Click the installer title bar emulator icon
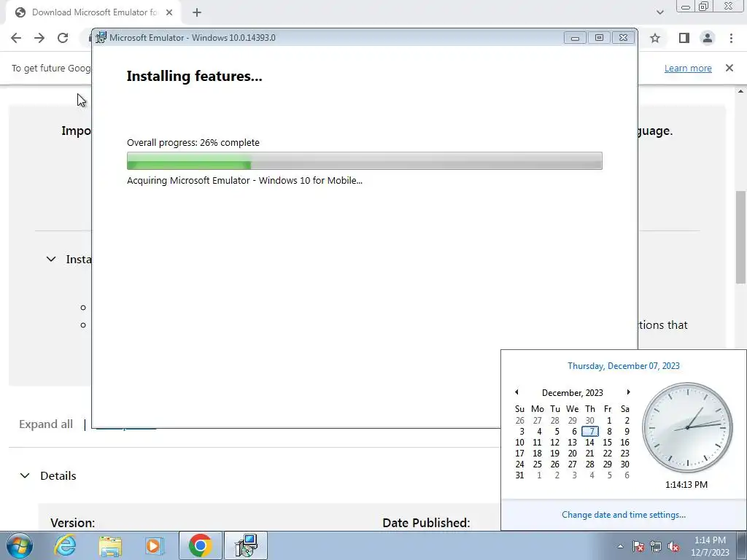The image size is (747, 560). pyautogui.click(x=101, y=37)
